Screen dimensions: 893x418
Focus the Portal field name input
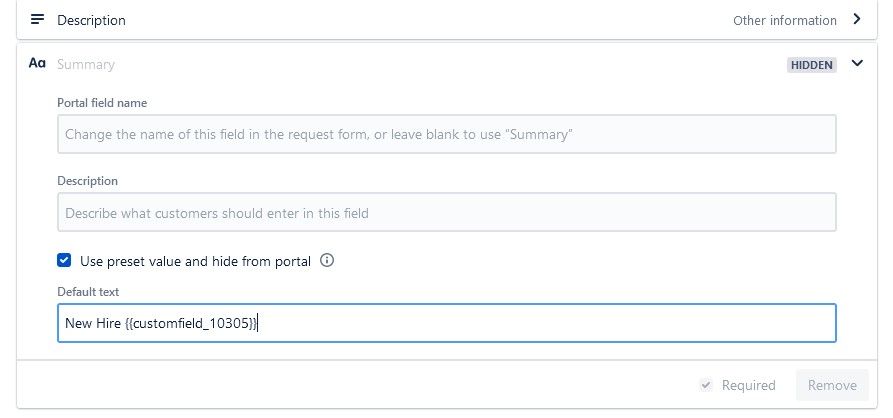[x=446, y=134]
